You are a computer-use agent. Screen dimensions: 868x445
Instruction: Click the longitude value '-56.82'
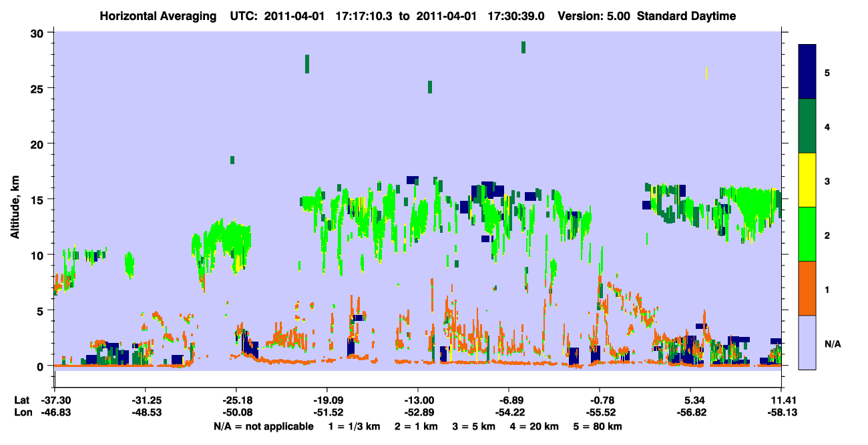pos(691,412)
